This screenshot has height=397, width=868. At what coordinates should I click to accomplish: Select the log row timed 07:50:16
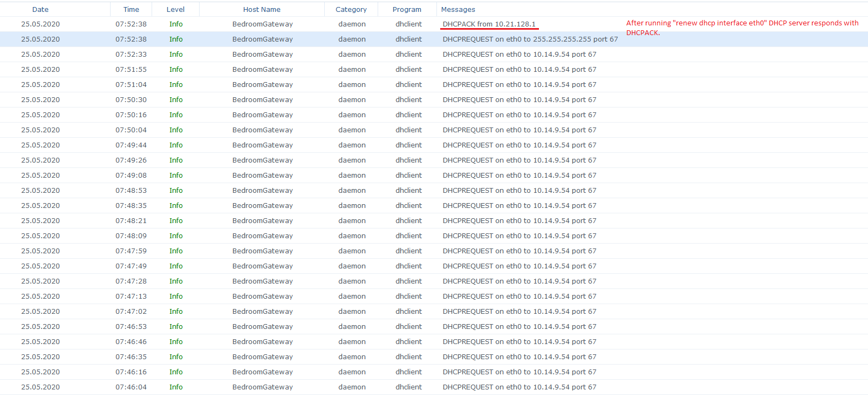tap(434, 115)
